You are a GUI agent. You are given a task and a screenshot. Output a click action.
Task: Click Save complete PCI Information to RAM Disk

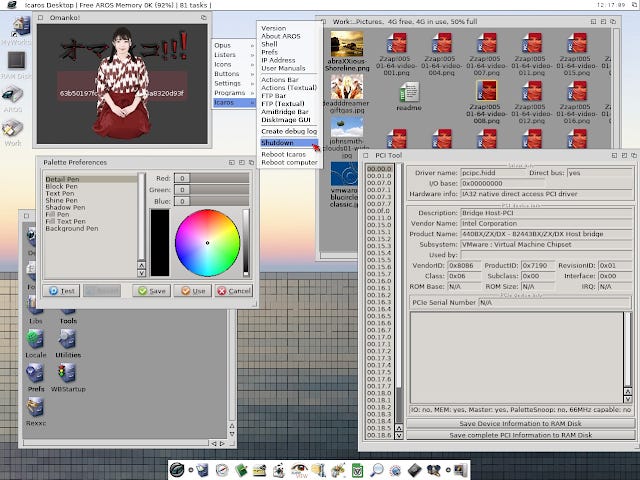(x=520, y=435)
